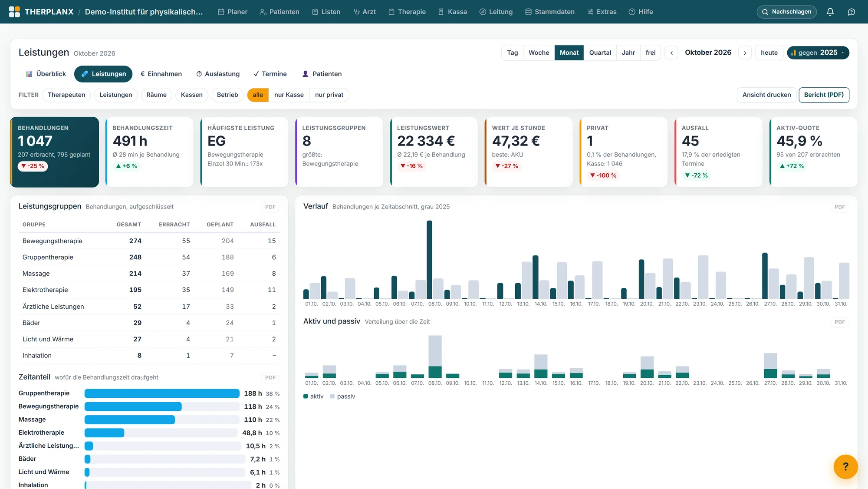Switch to the Überblick tab

pos(46,74)
